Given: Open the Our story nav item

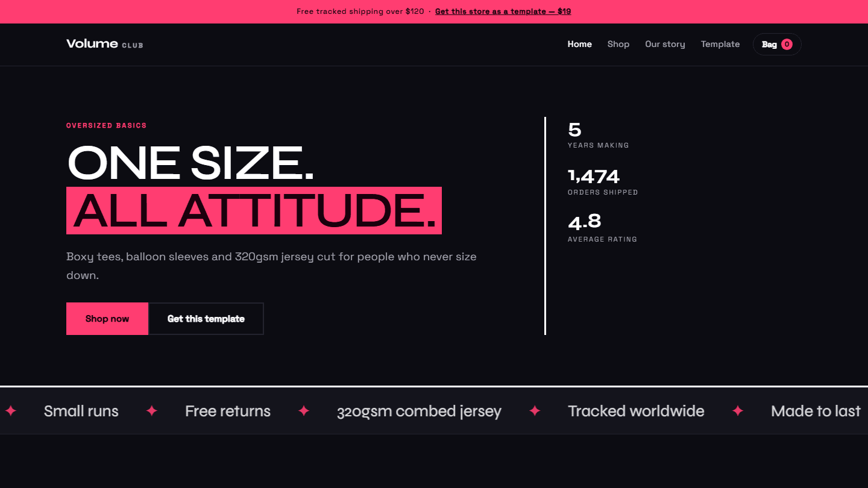Looking at the screenshot, I should coord(665,44).
